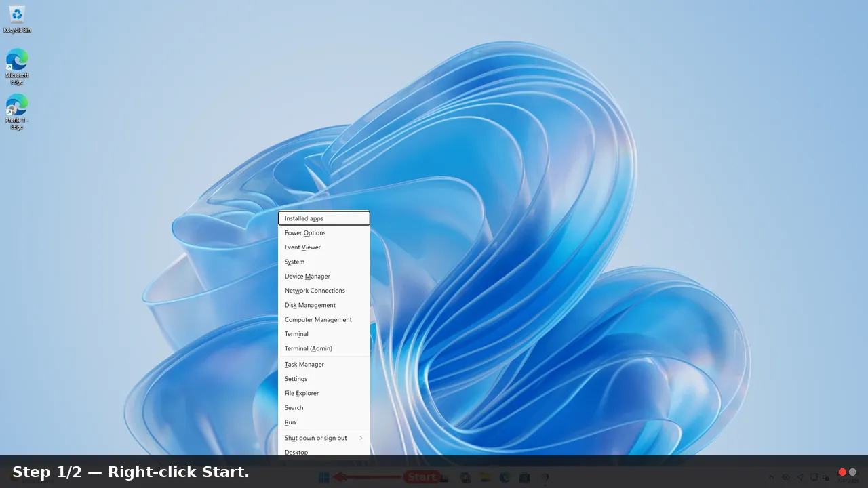Open the Recycle Bin desktop icon
This screenshot has width=868, height=488.
click(17, 19)
